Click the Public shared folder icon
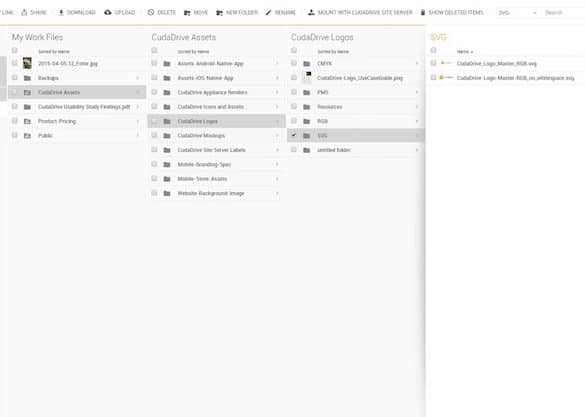Image resolution: width=585 pixels, height=417 pixels. point(27,136)
